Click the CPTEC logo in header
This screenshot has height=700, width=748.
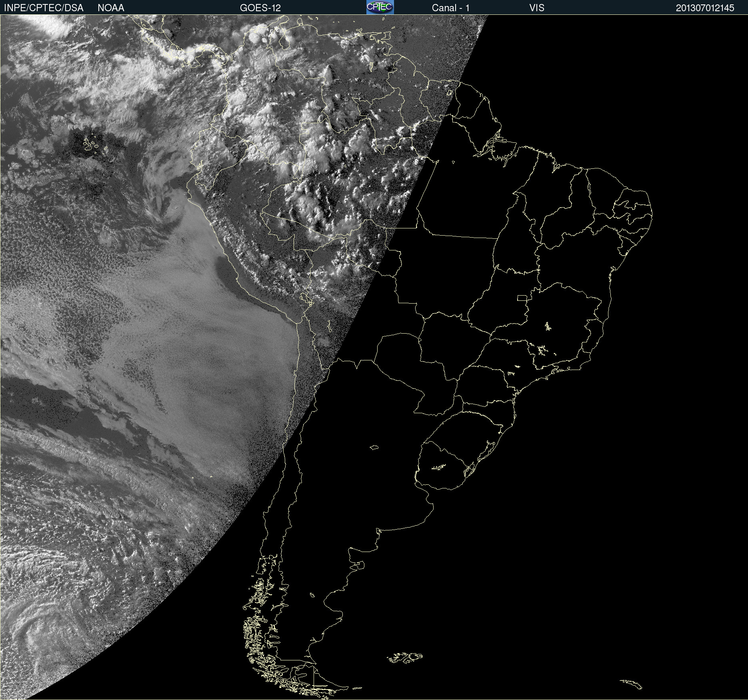[380, 7]
